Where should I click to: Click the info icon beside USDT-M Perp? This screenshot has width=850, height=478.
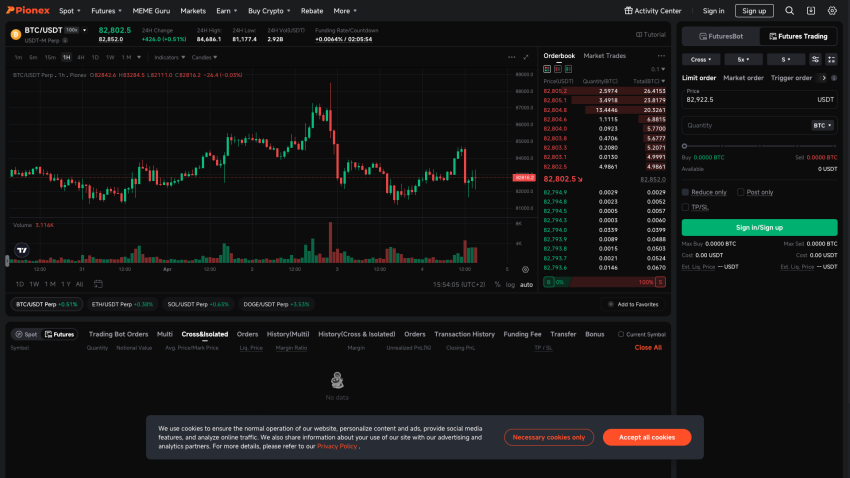click(x=65, y=41)
